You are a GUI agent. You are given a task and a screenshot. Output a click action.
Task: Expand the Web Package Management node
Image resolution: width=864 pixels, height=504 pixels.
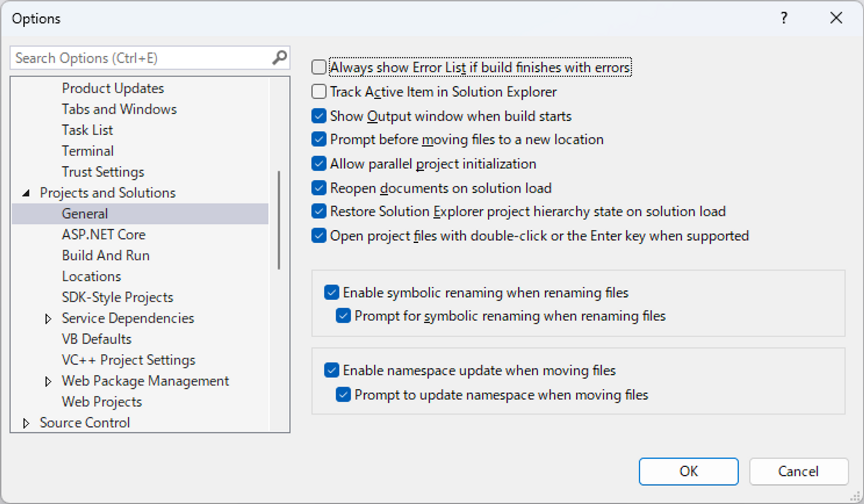click(x=48, y=381)
